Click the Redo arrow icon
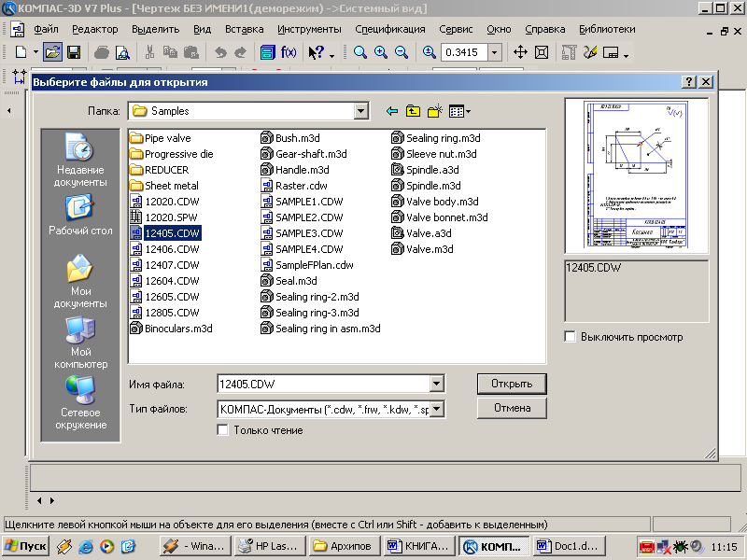747x560 pixels. tap(241, 52)
